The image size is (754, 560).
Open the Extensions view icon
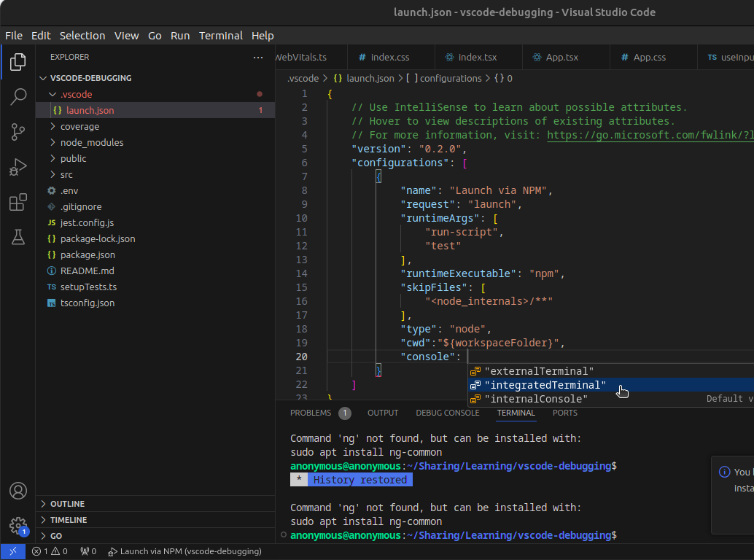click(18, 202)
